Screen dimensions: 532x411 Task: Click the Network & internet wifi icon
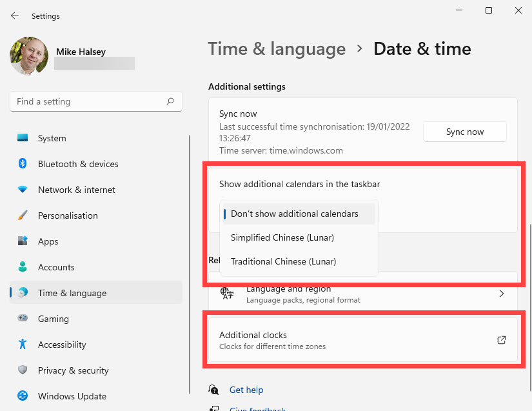coord(23,190)
